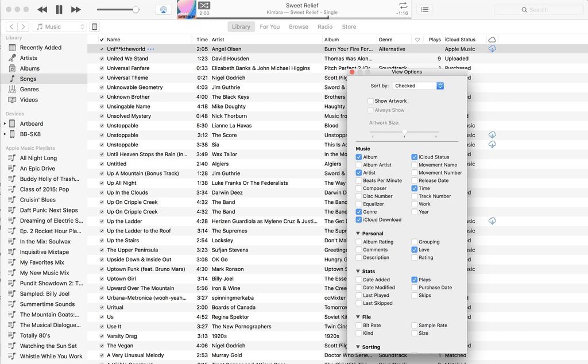Click the Store button
Screen dimensions: 588x364
[350, 26]
